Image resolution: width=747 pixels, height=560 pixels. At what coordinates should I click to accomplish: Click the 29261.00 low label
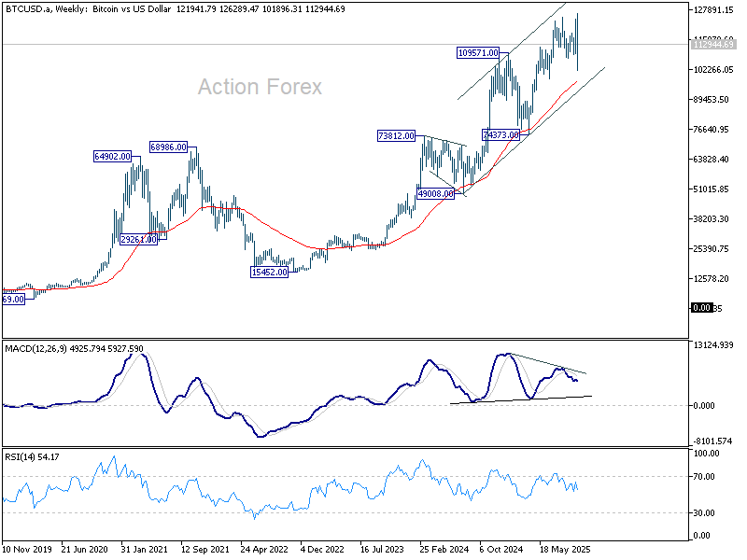138,239
